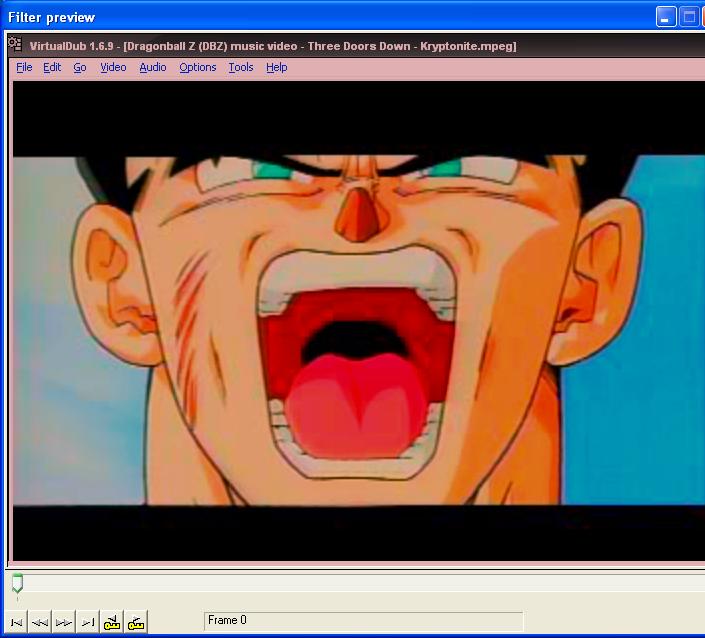Screen dimensions: 705x638
Task: Click the Frame 0 status field
Action: click(363, 621)
